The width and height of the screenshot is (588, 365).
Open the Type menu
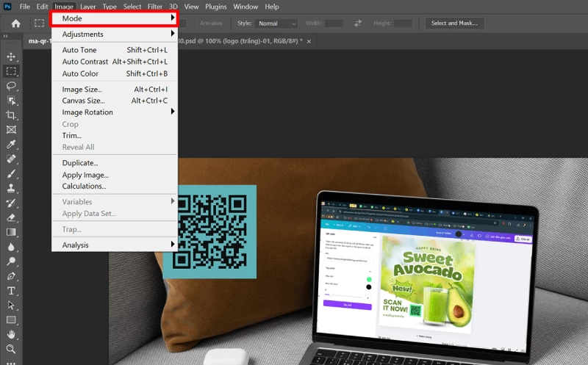coord(110,7)
